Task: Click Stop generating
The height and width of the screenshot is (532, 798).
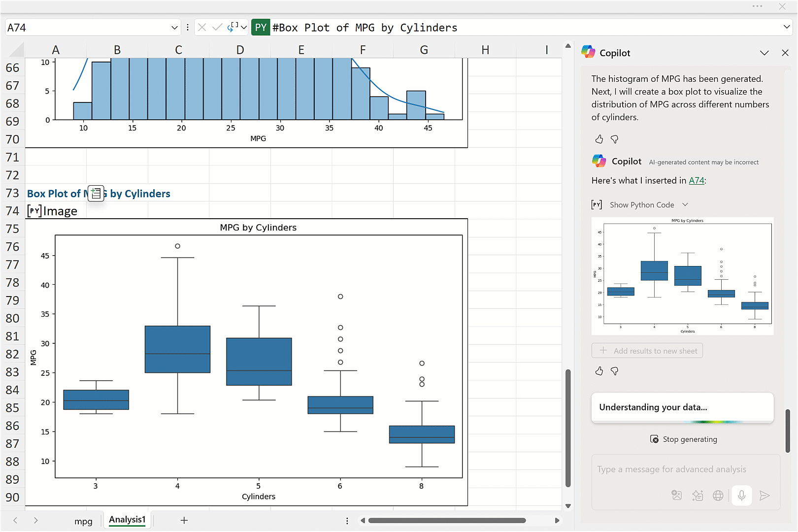Action: tap(684, 439)
